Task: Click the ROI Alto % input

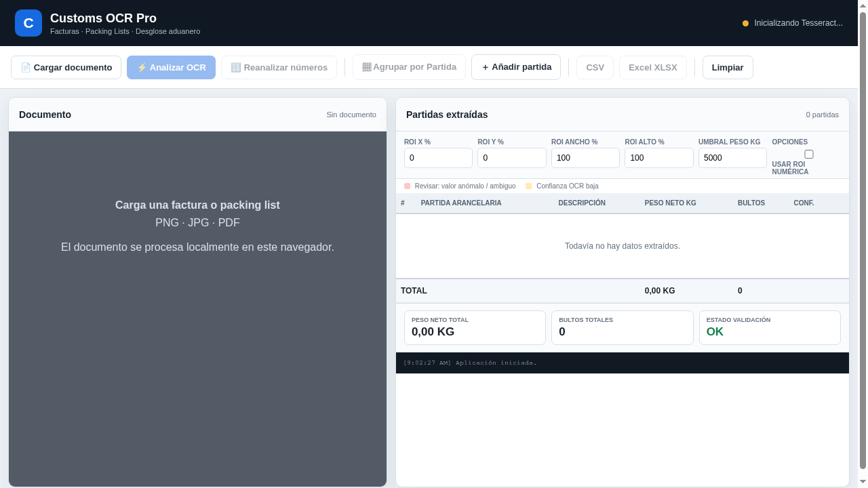Action: point(659,158)
